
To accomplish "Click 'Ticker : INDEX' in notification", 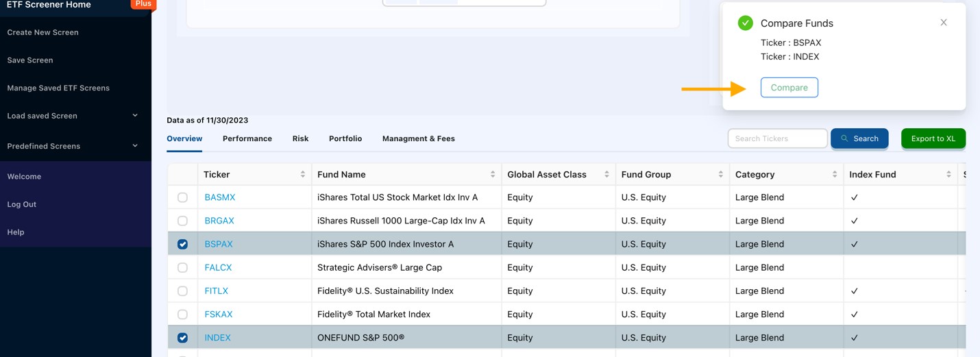I will point(789,57).
